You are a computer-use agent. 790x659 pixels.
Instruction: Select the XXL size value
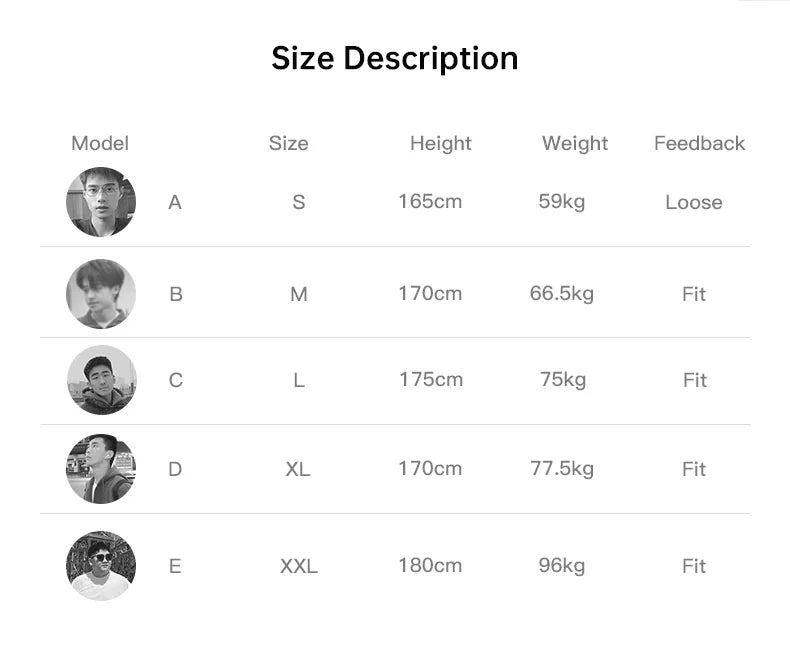click(298, 566)
